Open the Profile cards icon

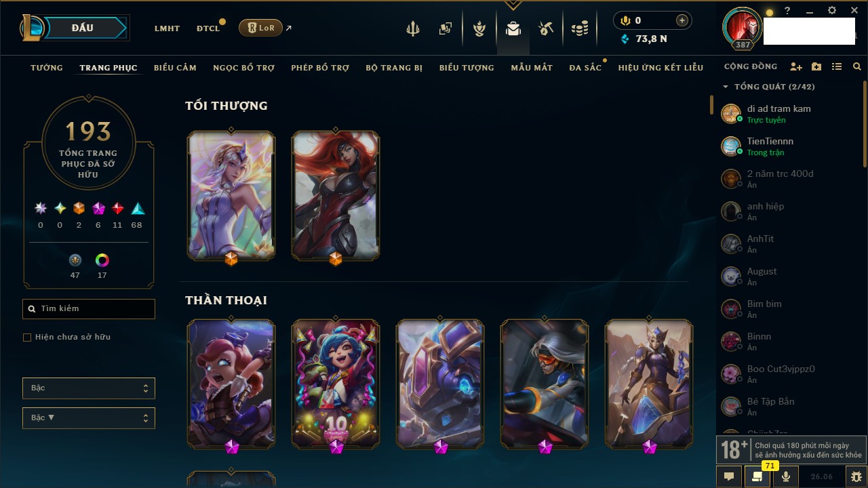click(x=446, y=28)
